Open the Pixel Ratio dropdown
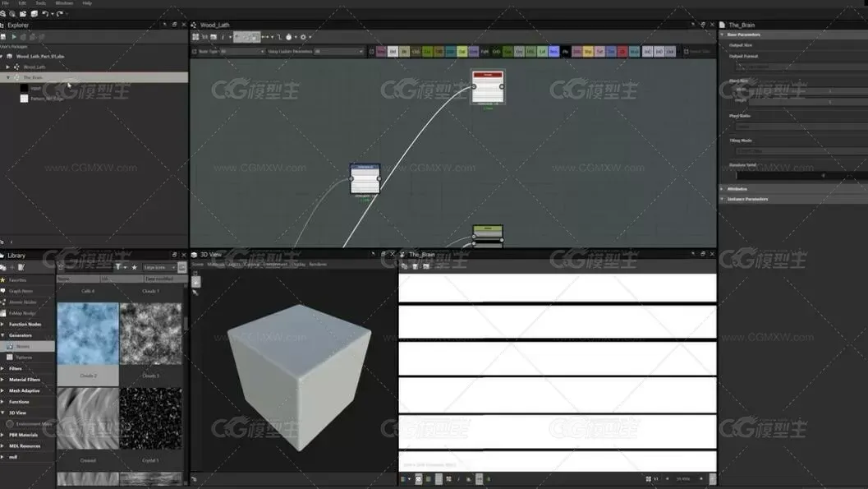The image size is (868, 489). tap(801, 127)
